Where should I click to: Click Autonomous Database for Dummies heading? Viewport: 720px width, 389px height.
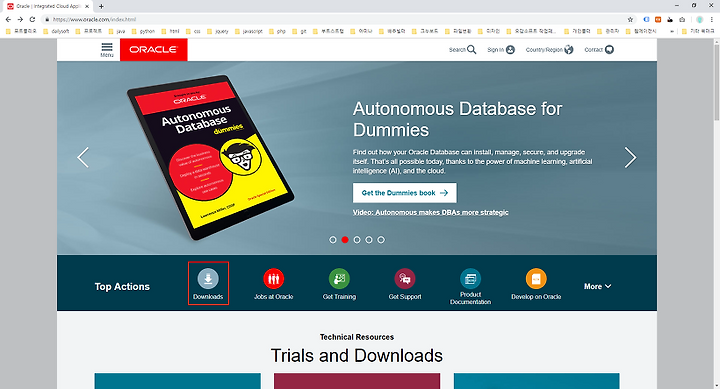pyautogui.click(x=457, y=119)
